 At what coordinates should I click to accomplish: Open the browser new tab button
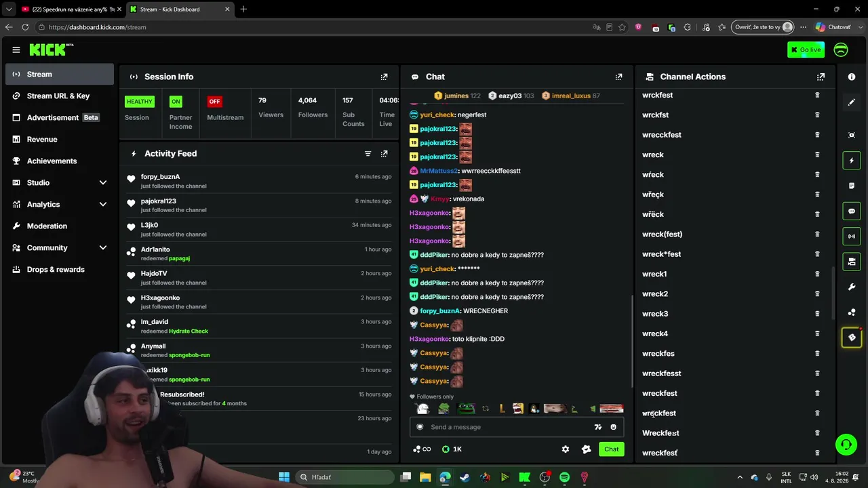pyautogui.click(x=243, y=9)
